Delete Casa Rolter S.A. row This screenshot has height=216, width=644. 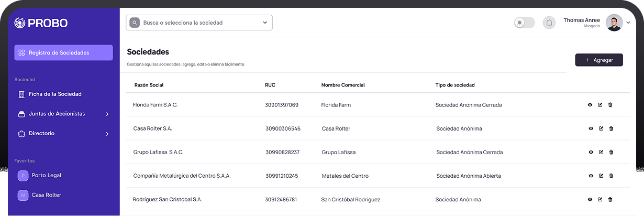pyautogui.click(x=611, y=128)
